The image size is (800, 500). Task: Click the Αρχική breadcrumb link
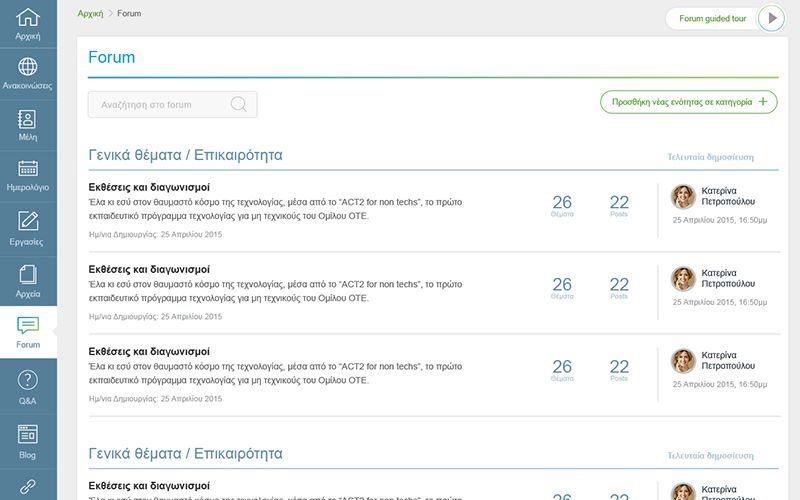(90, 14)
